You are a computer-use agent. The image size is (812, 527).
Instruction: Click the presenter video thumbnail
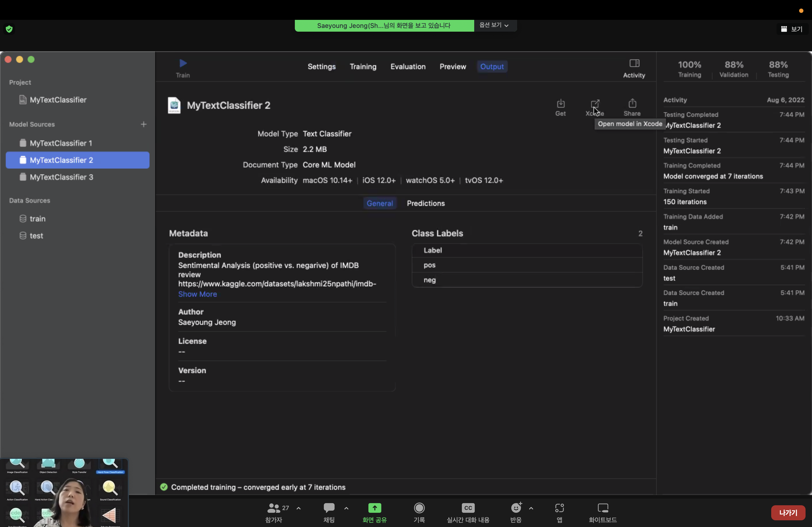(x=64, y=493)
